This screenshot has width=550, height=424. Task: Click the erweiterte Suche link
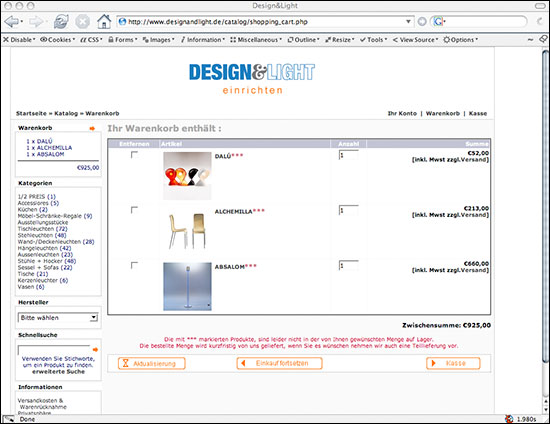pyautogui.click(x=58, y=371)
